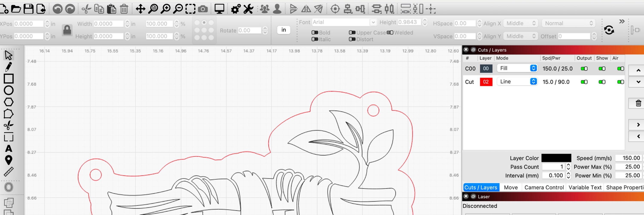Screen dimensions: 644x215
Task: Switch to Cuts / Layers tab
Action: (x=481, y=187)
